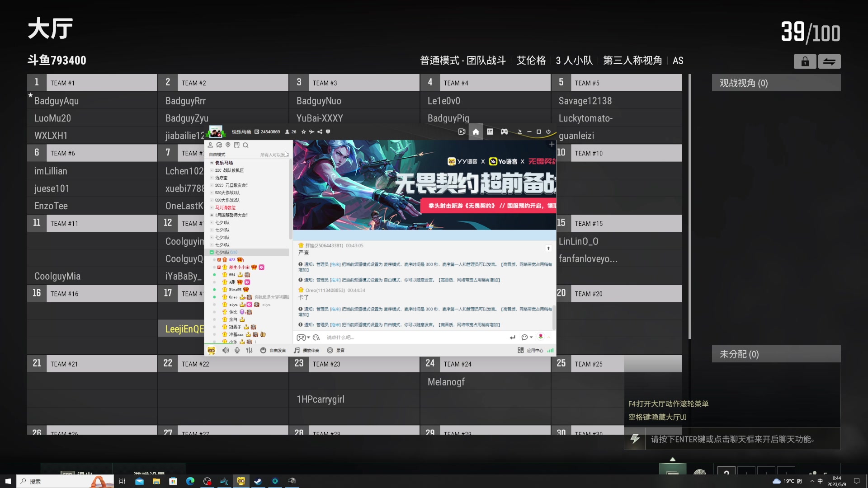The image size is (868, 488).
Task: Open the video icon in the YY header
Action: 462,131
